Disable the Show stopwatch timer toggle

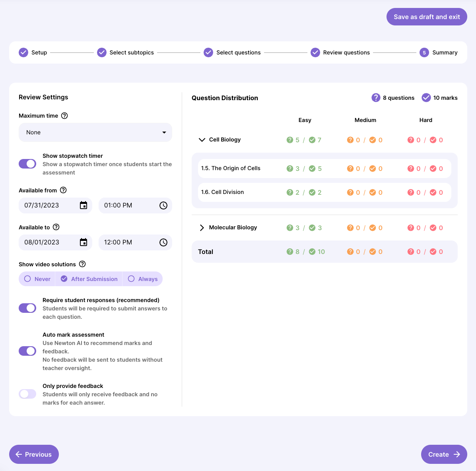27,164
